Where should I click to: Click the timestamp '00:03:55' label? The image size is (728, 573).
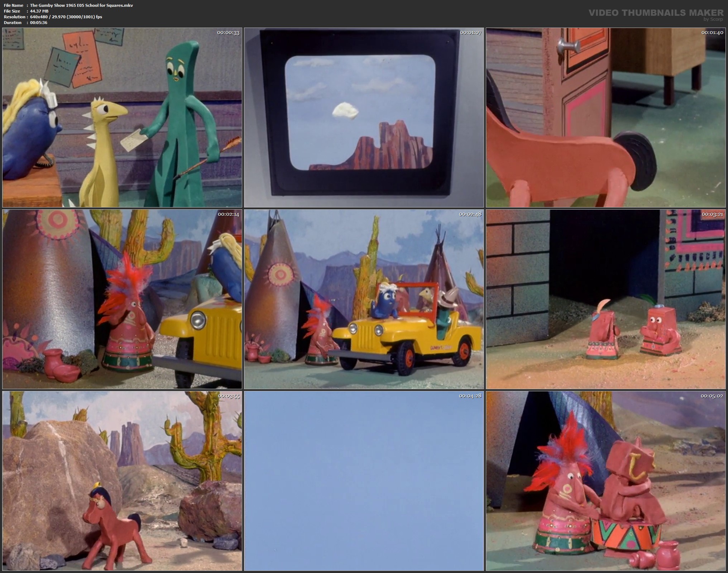click(229, 396)
